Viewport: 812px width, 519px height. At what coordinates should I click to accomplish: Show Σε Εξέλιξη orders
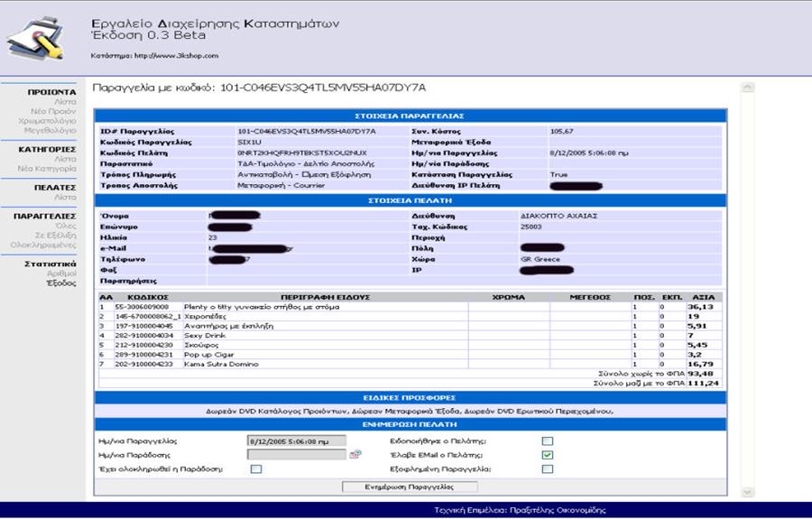(x=55, y=236)
